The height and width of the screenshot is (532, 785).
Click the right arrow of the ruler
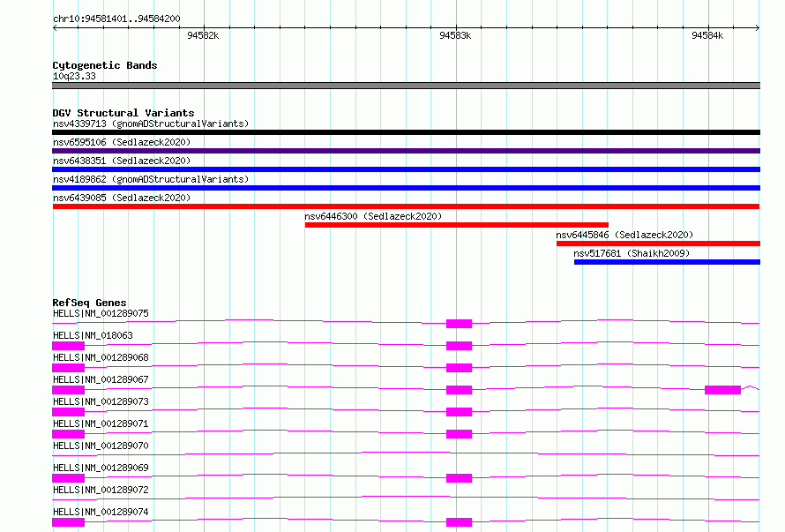757,28
